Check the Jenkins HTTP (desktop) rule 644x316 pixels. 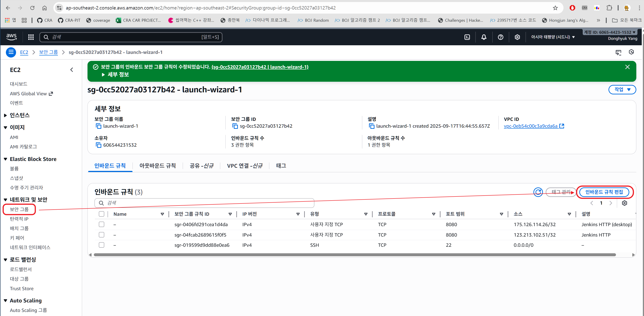101,224
